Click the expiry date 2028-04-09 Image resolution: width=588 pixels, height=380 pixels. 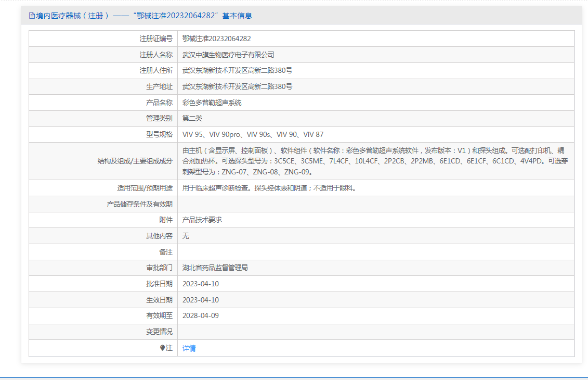(201, 316)
